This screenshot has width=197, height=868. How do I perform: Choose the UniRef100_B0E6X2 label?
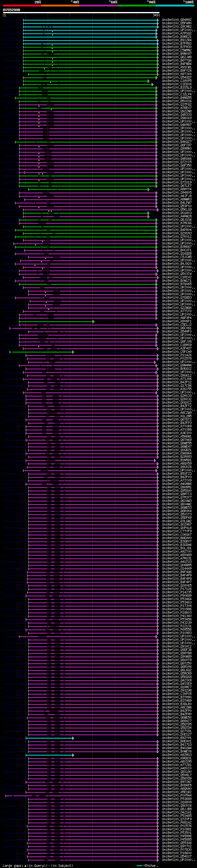[177, 369]
